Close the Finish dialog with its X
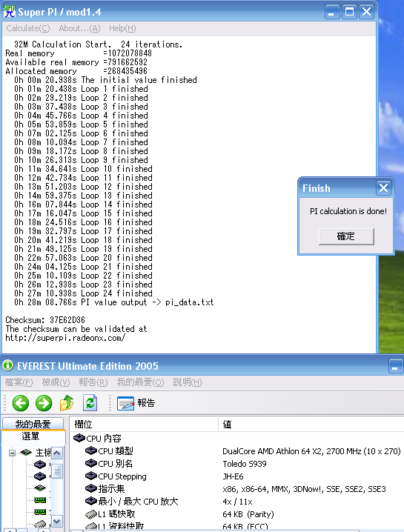Image resolution: width=404 pixels, height=532 pixels. coord(384,187)
